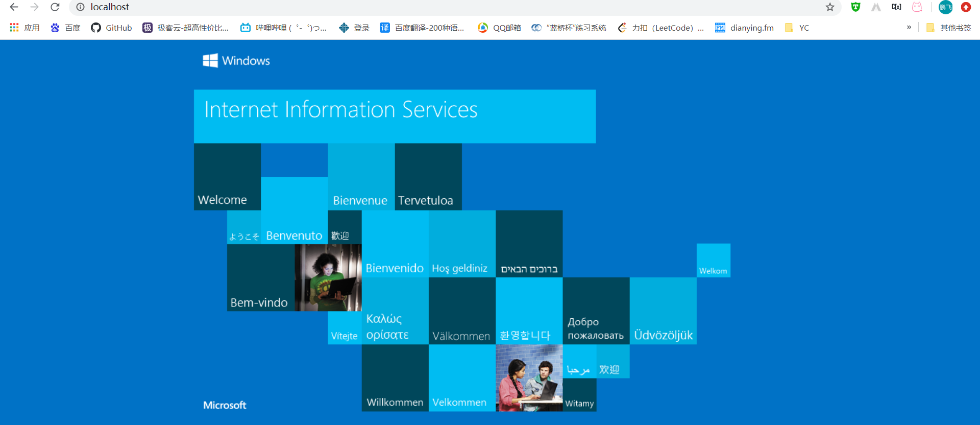980x425 pixels.
Task: Open the 蓝桥杯 练习系统 bookmark
Action: pyautogui.click(x=569, y=28)
